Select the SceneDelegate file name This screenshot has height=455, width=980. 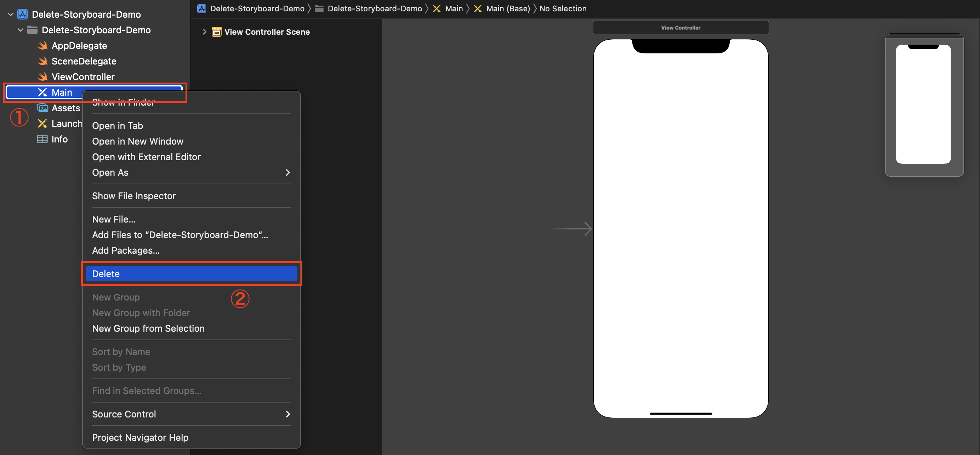tap(84, 61)
